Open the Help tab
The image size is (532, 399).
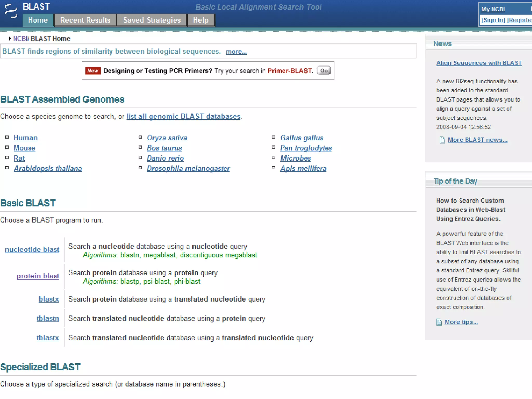pos(201,20)
